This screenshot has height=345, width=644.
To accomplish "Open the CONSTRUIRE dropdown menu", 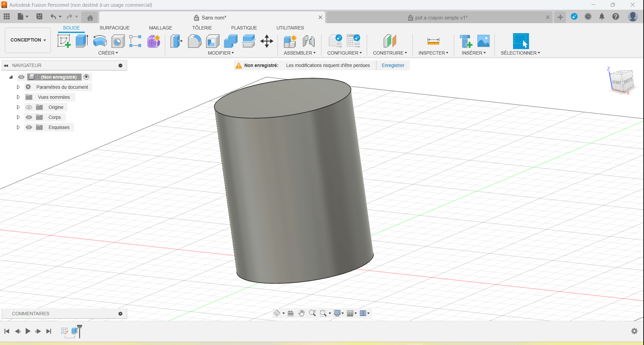I will (390, 53).
